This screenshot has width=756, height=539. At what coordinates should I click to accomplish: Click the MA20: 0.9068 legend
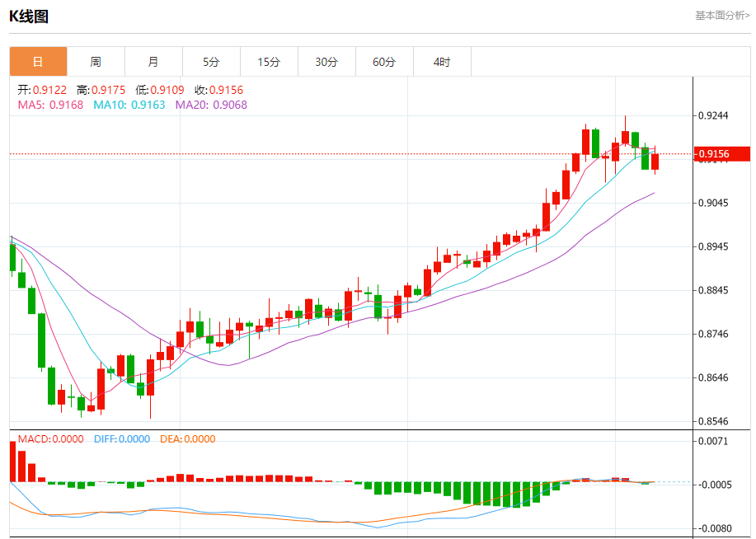point(211,105)
